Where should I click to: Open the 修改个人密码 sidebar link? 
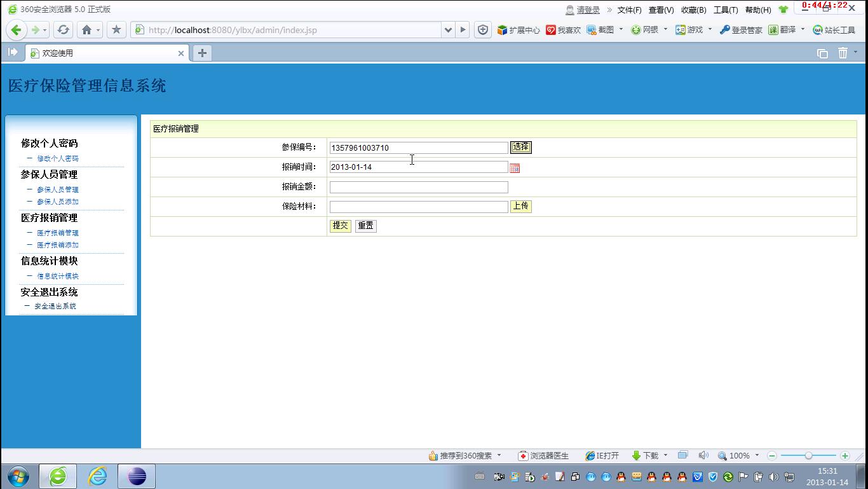[x=58, y=158]
